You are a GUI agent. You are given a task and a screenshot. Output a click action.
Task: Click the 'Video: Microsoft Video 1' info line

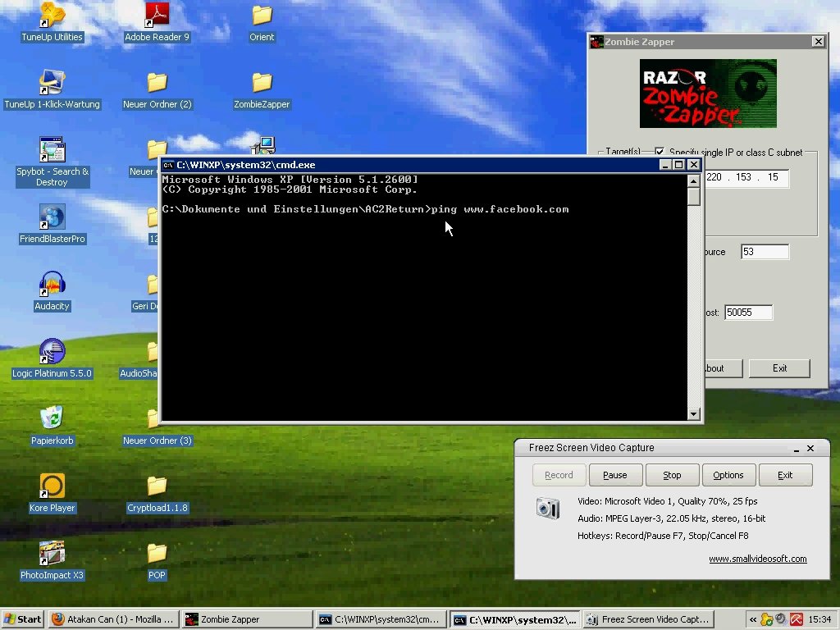click(668, 501)
